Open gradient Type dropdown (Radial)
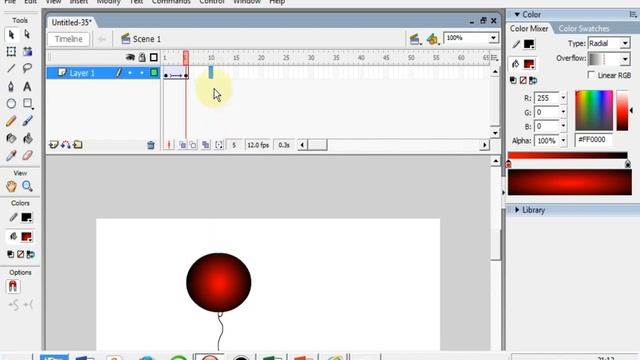640x360 pixels. (625, 44)
